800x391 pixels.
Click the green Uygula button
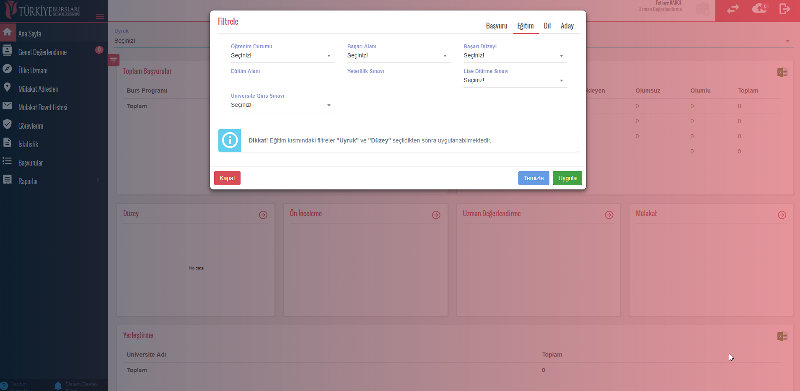tap(567, 178)
